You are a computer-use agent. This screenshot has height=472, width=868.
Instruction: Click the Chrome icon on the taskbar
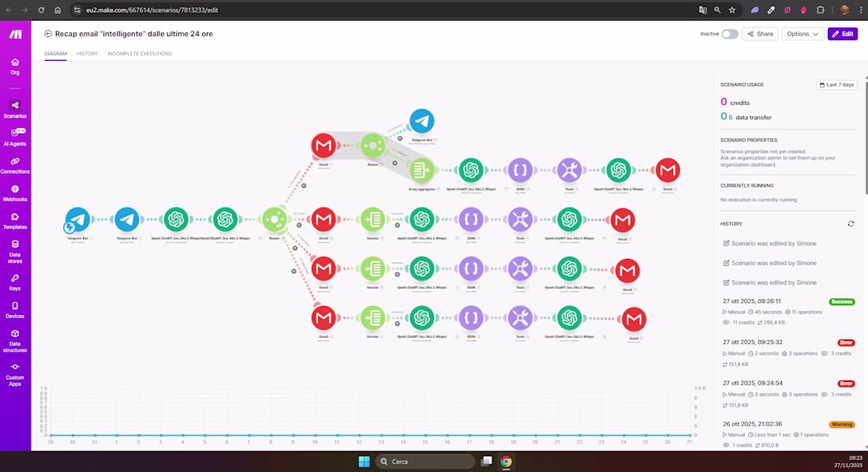506,462
